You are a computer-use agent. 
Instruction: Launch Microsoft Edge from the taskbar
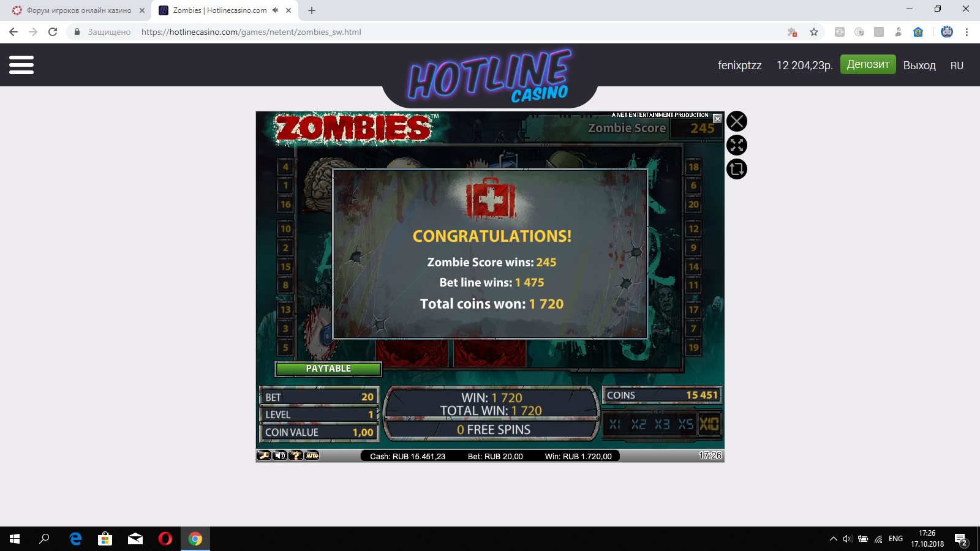coord(75,539)
